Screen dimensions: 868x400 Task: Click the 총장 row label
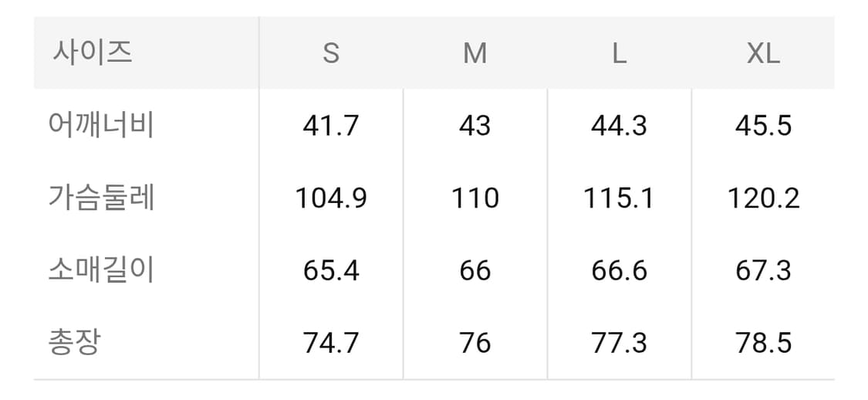(x=74, y=343)
